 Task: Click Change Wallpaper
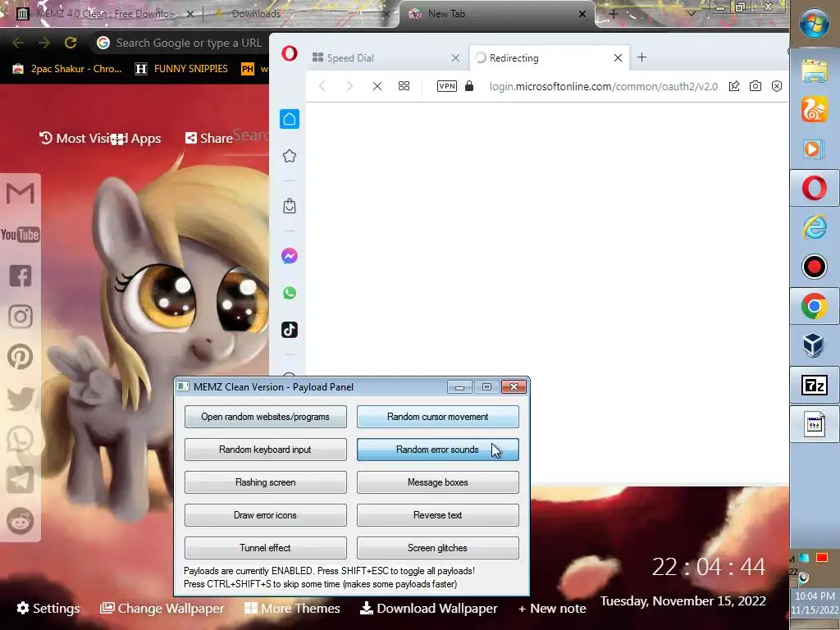coord(162,609)
